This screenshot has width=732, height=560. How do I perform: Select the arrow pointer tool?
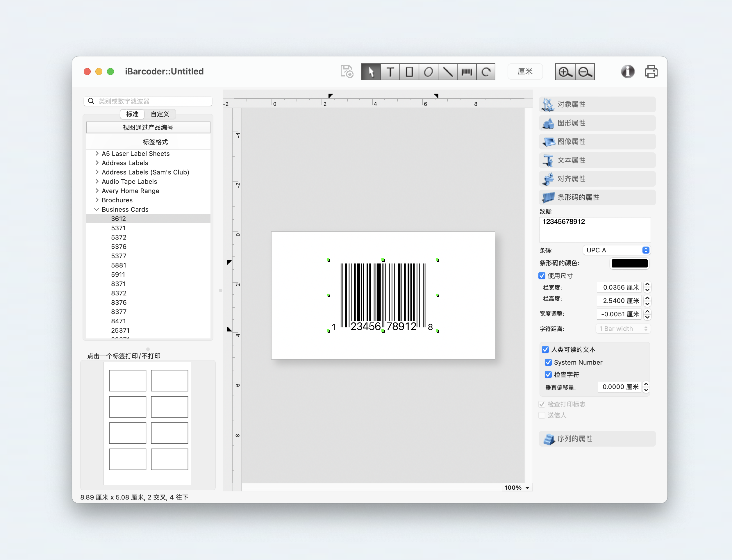[371, 72]
